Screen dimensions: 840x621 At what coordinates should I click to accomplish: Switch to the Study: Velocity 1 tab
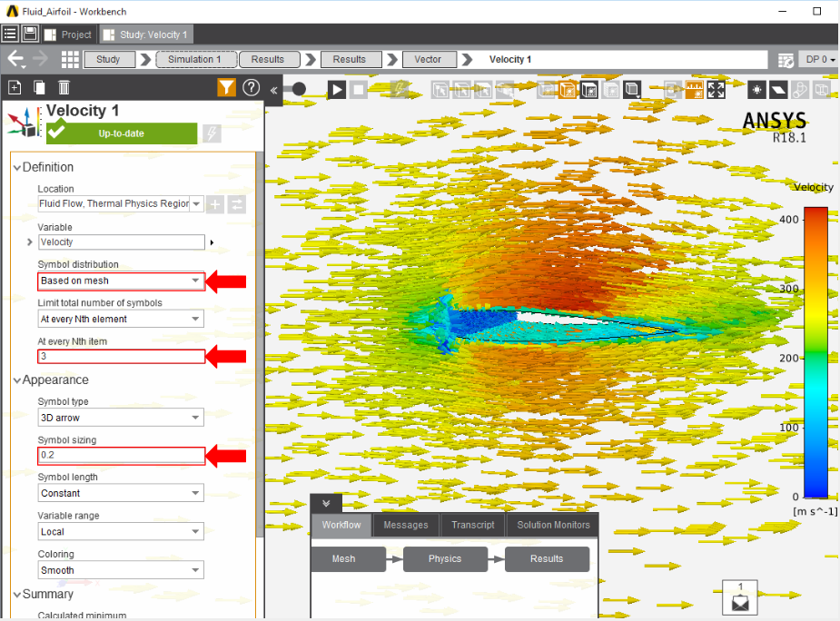coord(145,34)
